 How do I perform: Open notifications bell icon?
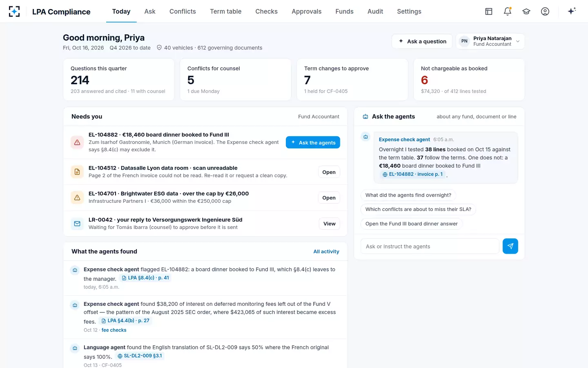pos(508,11)
